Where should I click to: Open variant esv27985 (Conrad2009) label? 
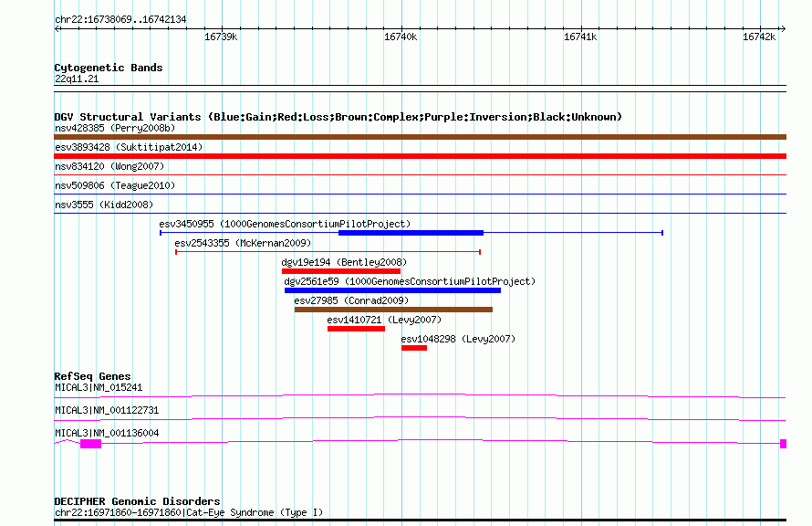click(351, 300)
